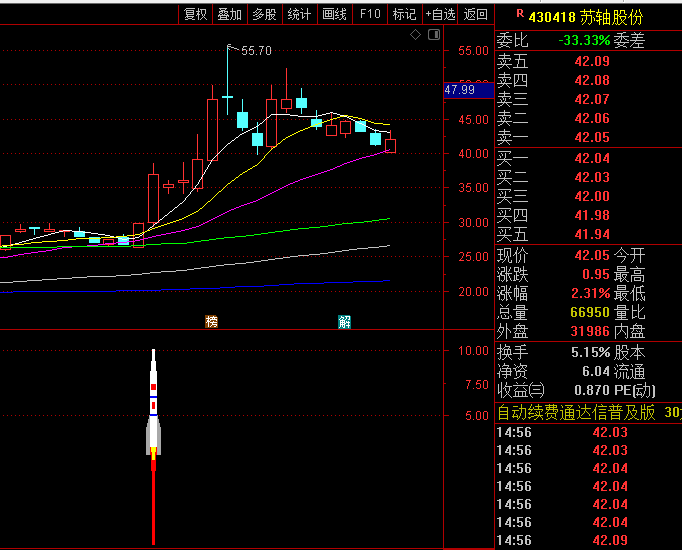Viewport: 682px width, 550px height.
Task: Click the 复权 toolbar button
Action: pyautogui.click(x=195, y=14)
